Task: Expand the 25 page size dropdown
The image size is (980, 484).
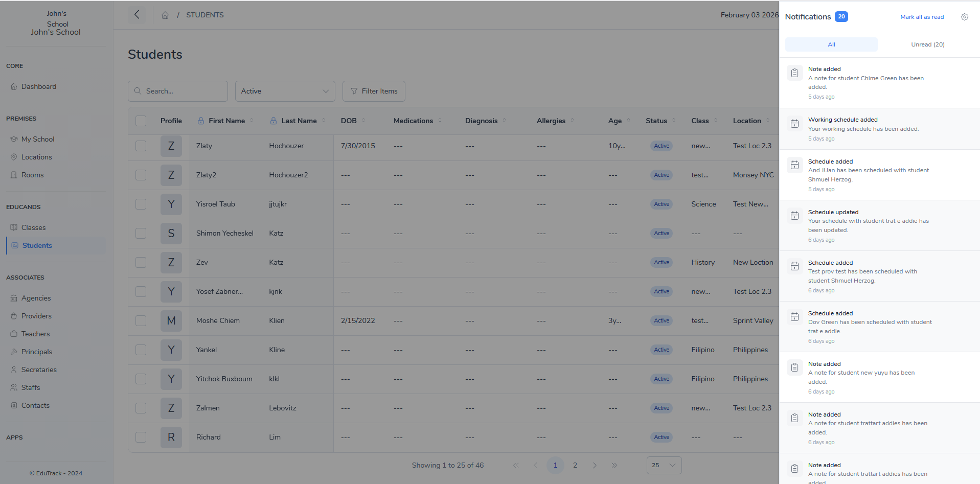Action: (x=664, y=465)
